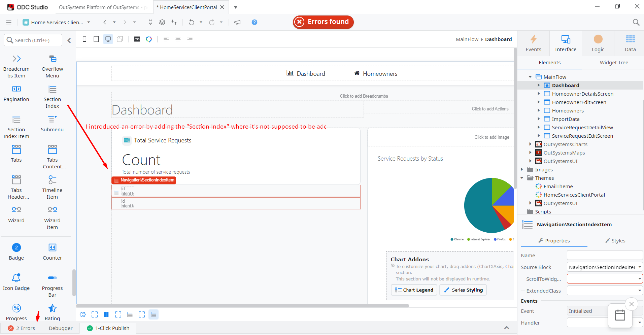Open the 2 Errors panel
Viewport: 644px width, 335px height.
(22, 328)
